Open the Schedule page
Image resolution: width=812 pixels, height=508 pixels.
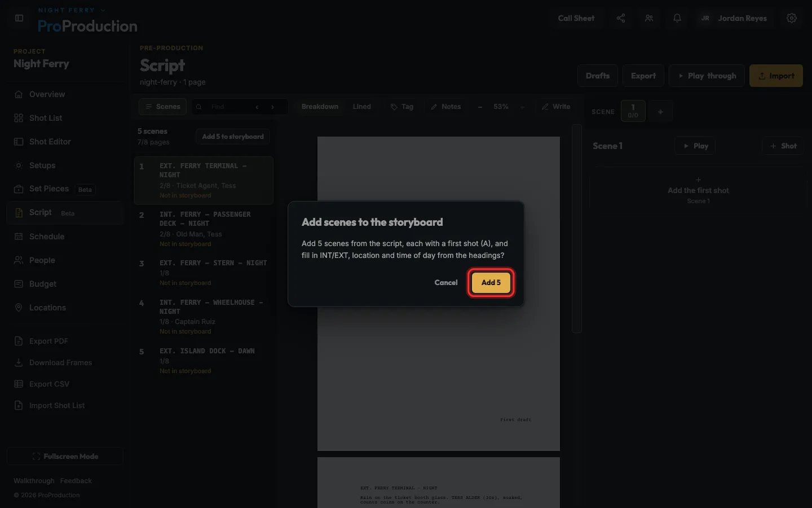[65, 237]
